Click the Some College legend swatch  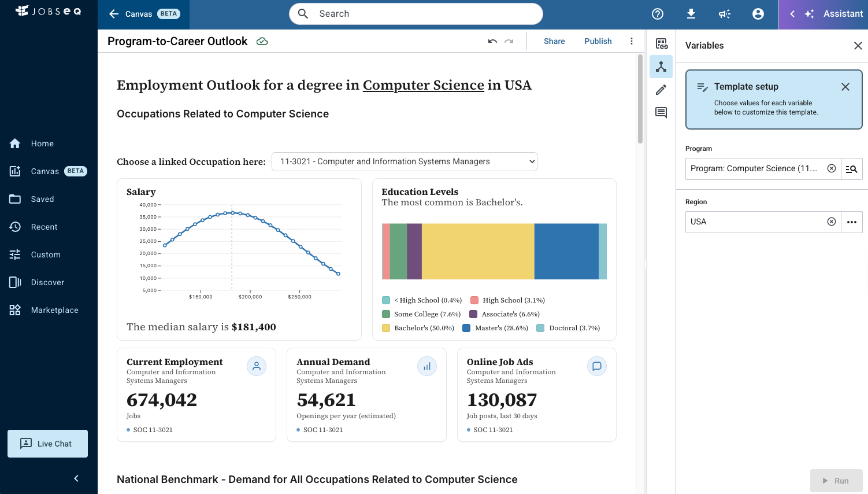(x=386, y=314)
